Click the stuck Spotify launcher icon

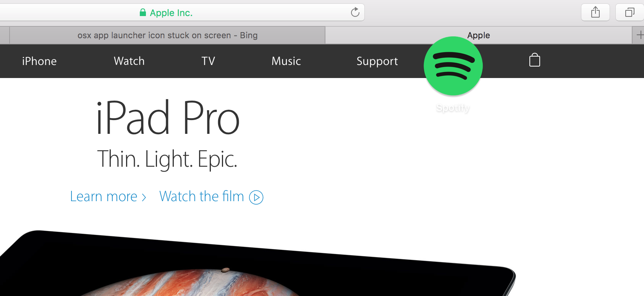tap(453, 66)
